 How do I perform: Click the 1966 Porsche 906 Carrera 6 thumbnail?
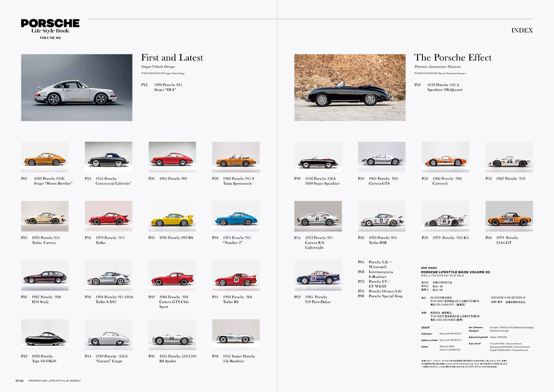(x=445, y=157)
